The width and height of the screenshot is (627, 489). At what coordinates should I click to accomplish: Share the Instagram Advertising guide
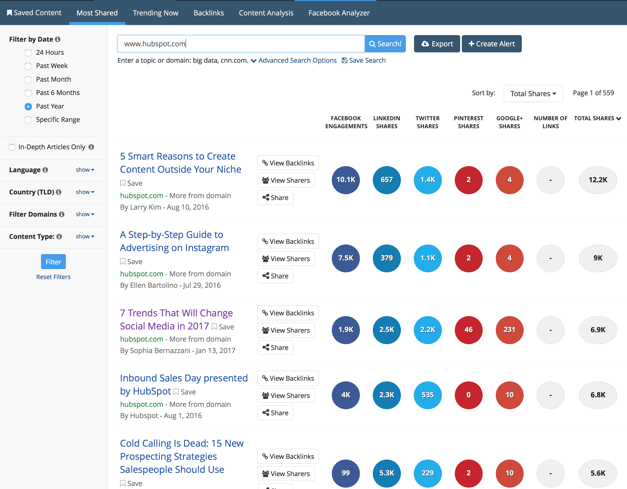pos(275,276)
